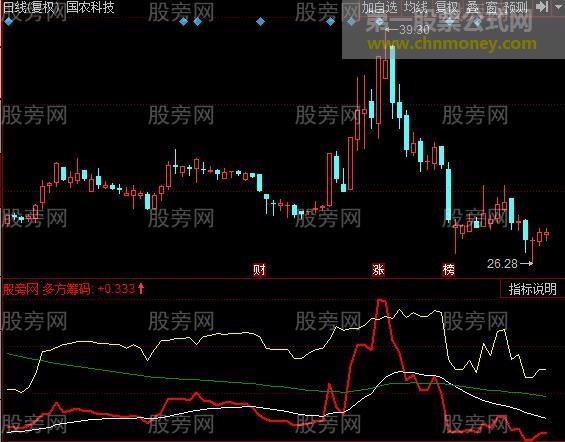
Task: Click the 39.30 high price label
Action: [414, 30]
